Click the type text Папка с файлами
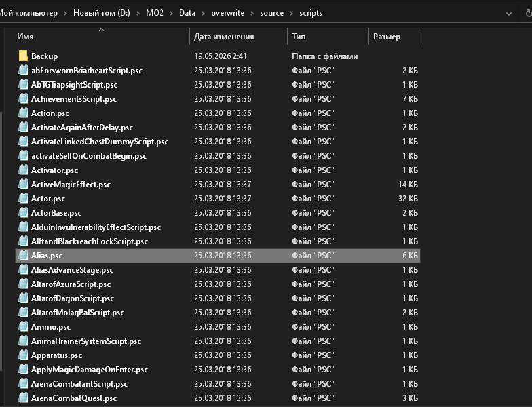The image size is (532, 407). pyautogui.click(x=324, y=56)
